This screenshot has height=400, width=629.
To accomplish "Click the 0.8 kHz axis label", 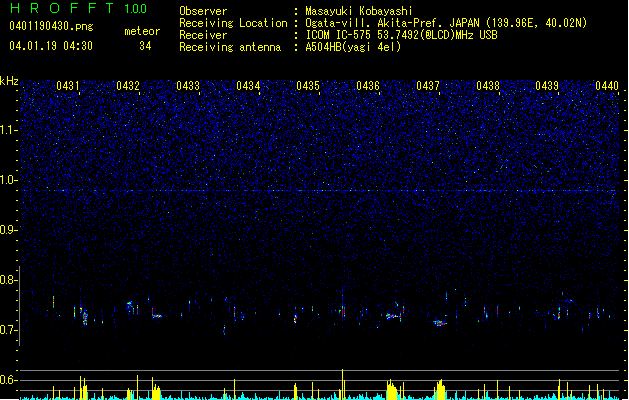I will 9,280.
